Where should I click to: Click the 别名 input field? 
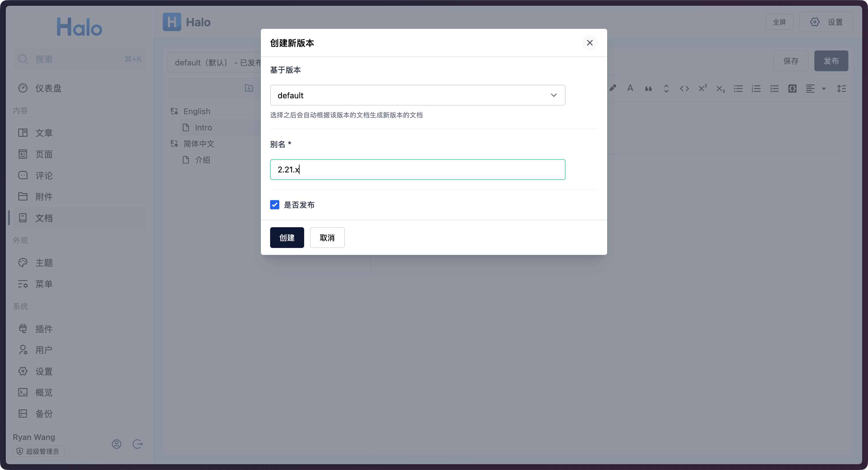[417, 170]
